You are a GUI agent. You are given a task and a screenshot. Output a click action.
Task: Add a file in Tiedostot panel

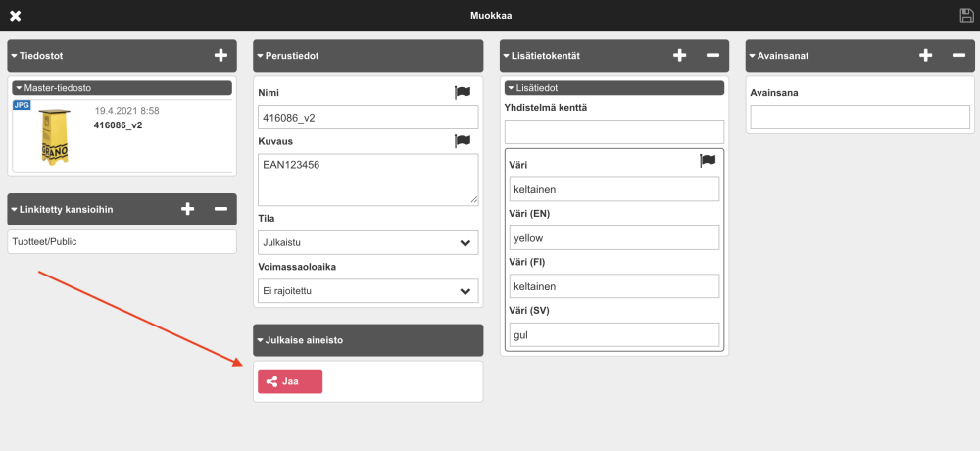pyautogui.click(x=220, y=56)
